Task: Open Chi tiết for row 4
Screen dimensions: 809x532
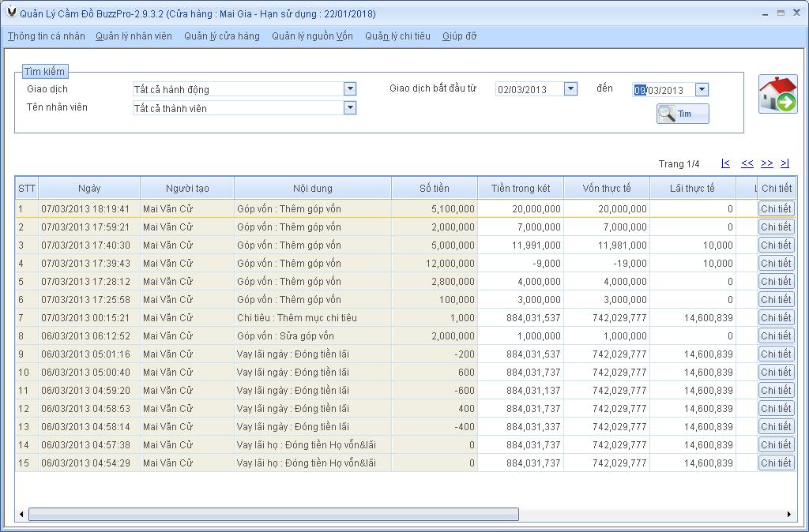Action: [776, 263]
